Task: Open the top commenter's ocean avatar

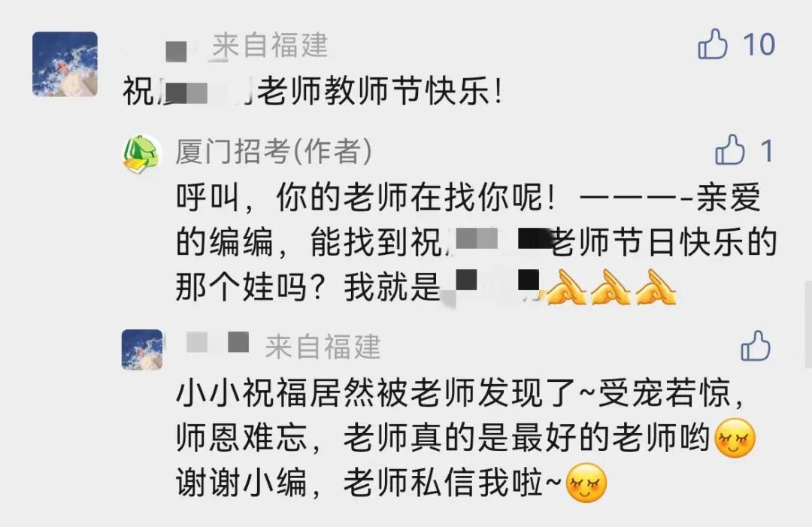Action: click(x=65, y=64)
